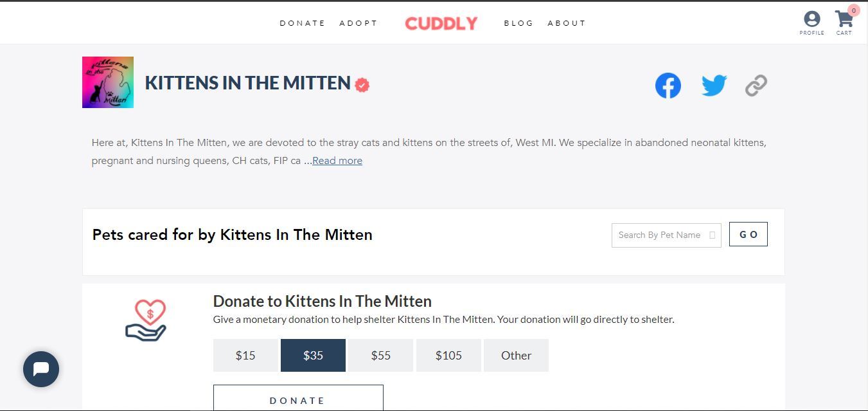Copy shelter page link icon

[756, 86]
